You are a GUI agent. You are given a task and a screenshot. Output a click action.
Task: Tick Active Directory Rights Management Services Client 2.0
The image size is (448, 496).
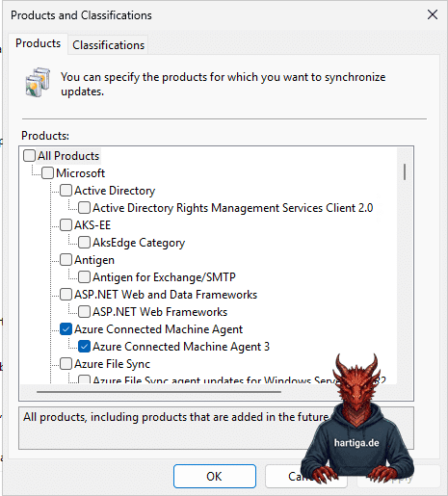84,208
